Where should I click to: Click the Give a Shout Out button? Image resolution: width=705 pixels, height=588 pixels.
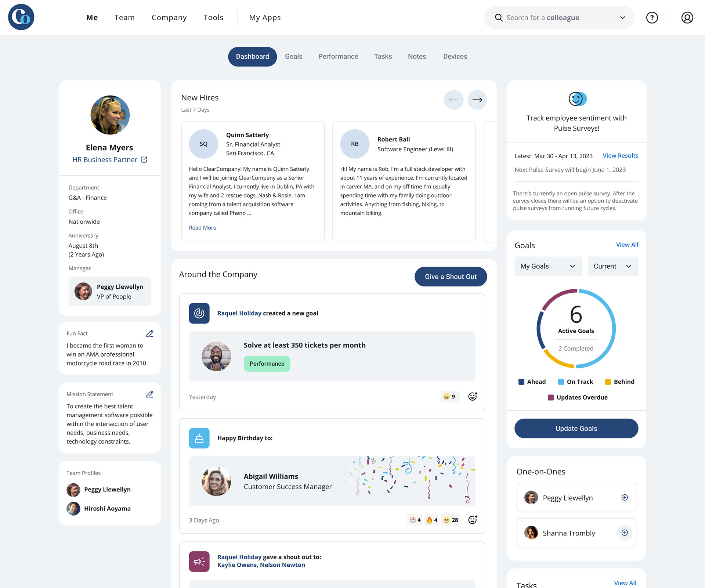tap(451, 277)
